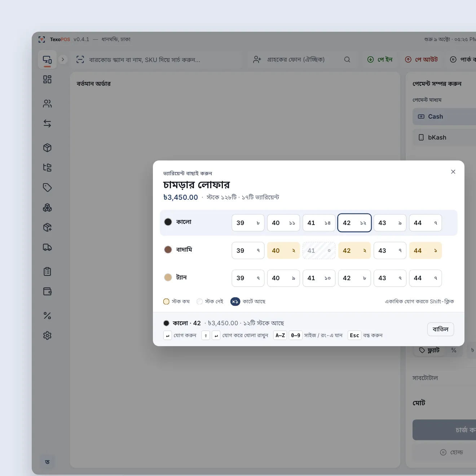
Task: Select size 39 in the কালো row
Action: coord(248,223)
